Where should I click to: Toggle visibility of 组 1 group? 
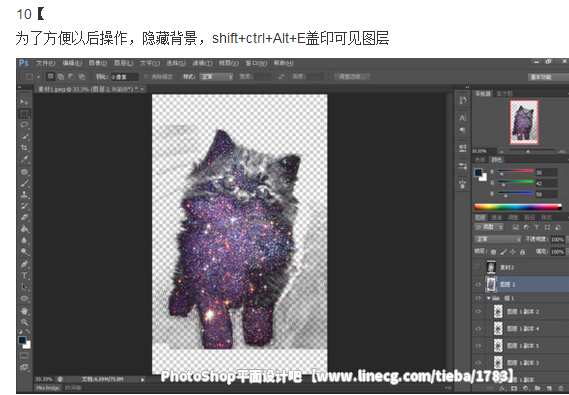[x=478, y=298]
